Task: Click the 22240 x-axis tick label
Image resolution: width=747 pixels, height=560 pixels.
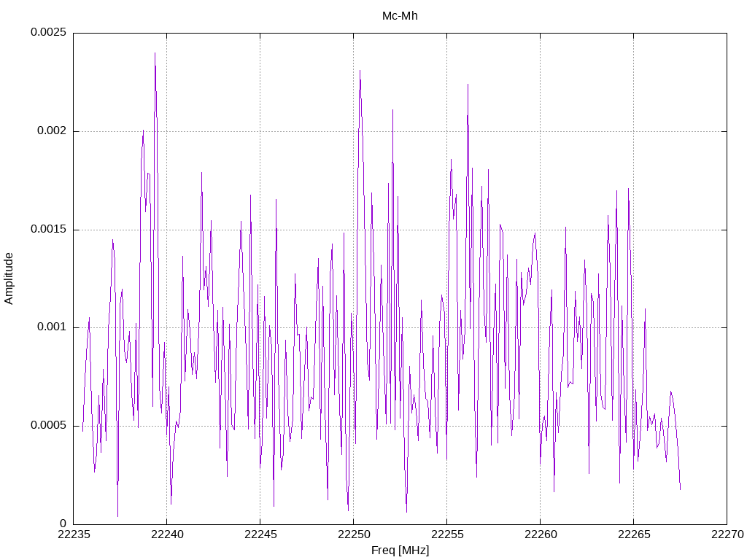Action: tap(166, 534)
